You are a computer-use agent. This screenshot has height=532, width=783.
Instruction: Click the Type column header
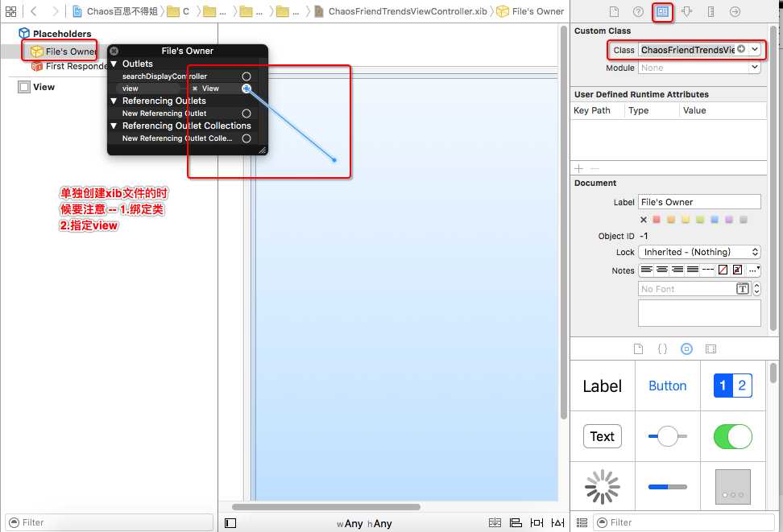639,110
